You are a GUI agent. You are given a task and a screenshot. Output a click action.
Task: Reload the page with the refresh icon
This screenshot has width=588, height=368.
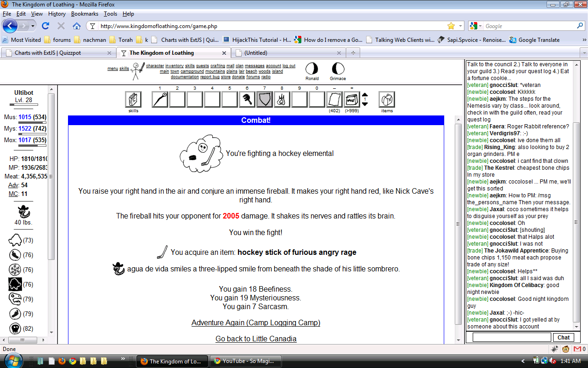click(45, 26)
